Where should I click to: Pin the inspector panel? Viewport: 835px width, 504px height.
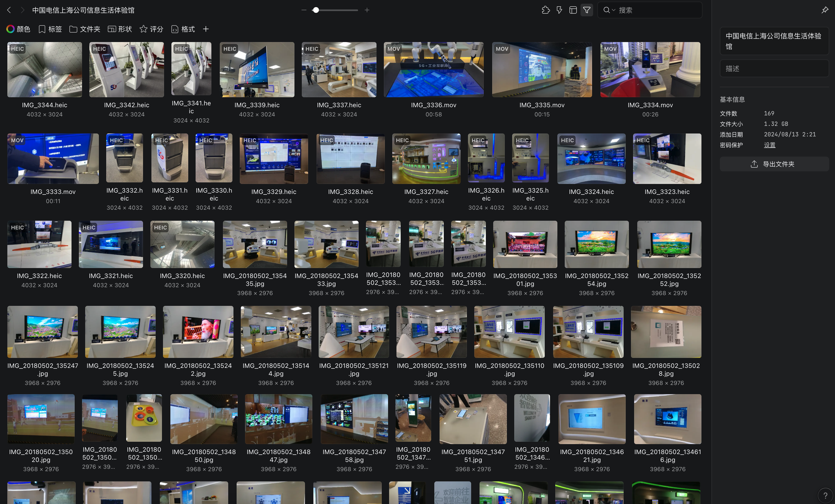[x=824, y=10]
